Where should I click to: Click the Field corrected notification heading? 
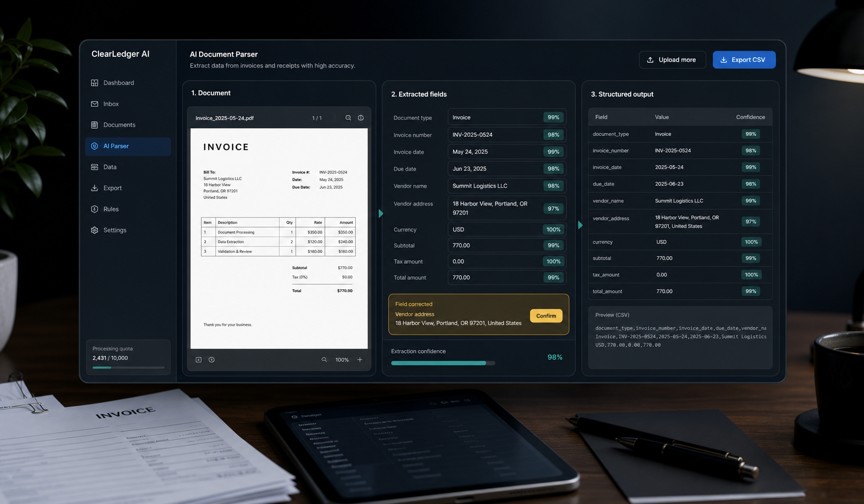click(x=414, y=304)
